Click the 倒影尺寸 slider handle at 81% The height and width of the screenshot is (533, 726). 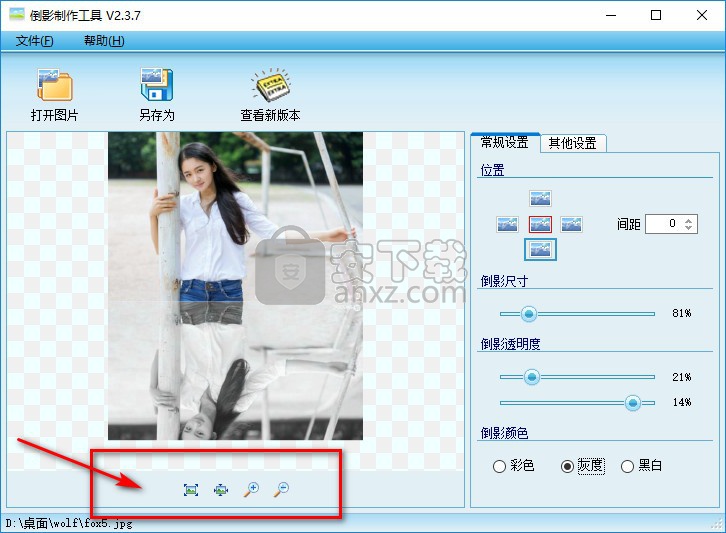(529, 314)
